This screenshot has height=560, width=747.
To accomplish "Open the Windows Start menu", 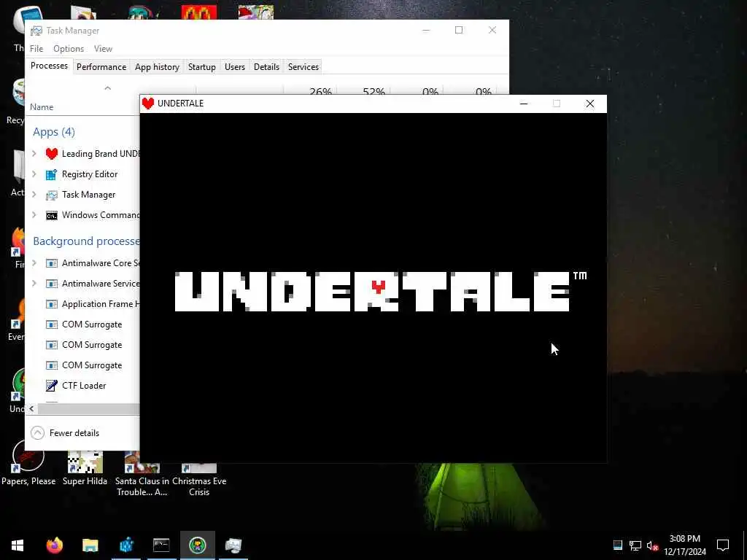I will click(x=18, y=545).
